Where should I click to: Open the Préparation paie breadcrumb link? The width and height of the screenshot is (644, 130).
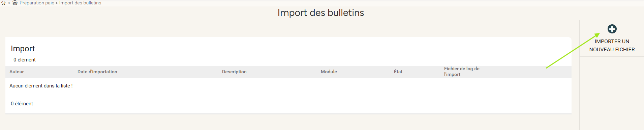[37, 3]
